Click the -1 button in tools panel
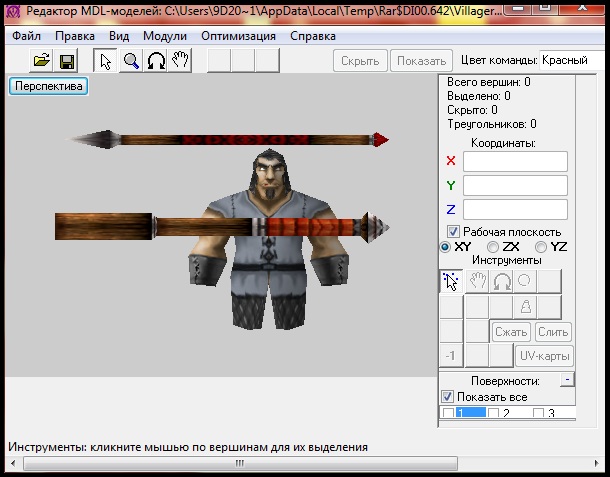 coord(451,356)
